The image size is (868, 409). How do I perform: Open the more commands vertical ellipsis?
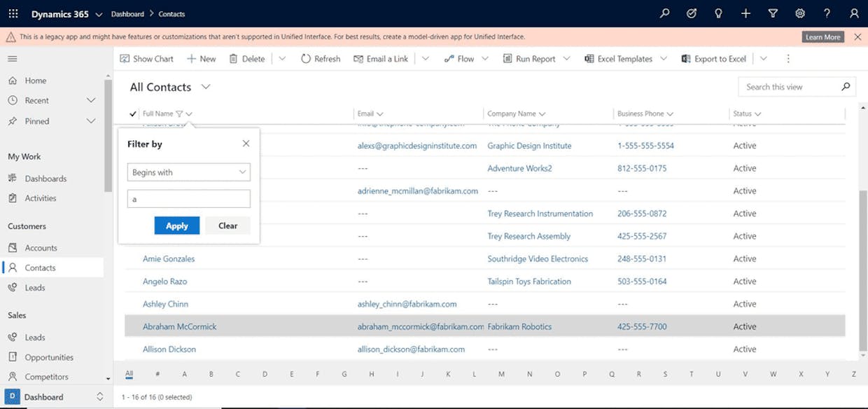(x=788, y=59)
